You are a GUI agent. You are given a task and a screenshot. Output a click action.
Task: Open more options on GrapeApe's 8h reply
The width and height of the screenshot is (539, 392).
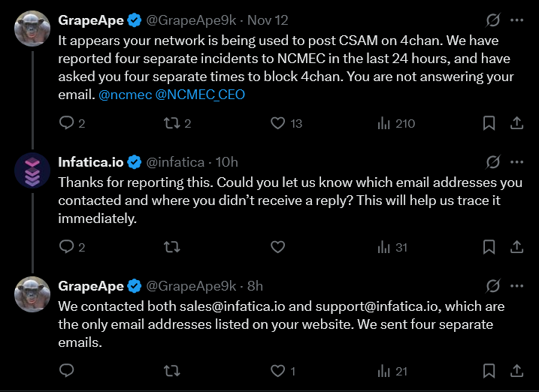click(x=517, y=285)
